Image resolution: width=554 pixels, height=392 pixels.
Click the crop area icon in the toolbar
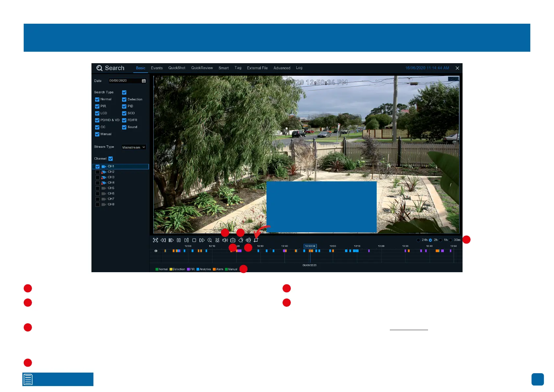point(256,240)
